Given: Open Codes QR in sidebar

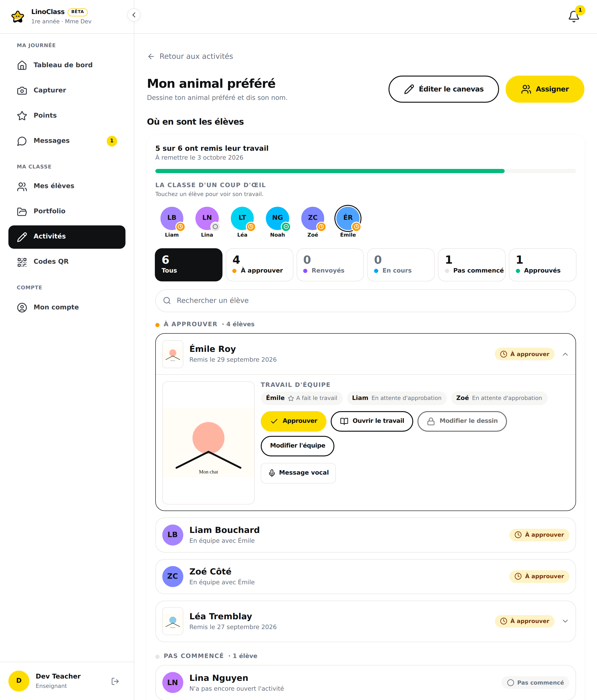Looking at the screenshot, I should (67, 262).
